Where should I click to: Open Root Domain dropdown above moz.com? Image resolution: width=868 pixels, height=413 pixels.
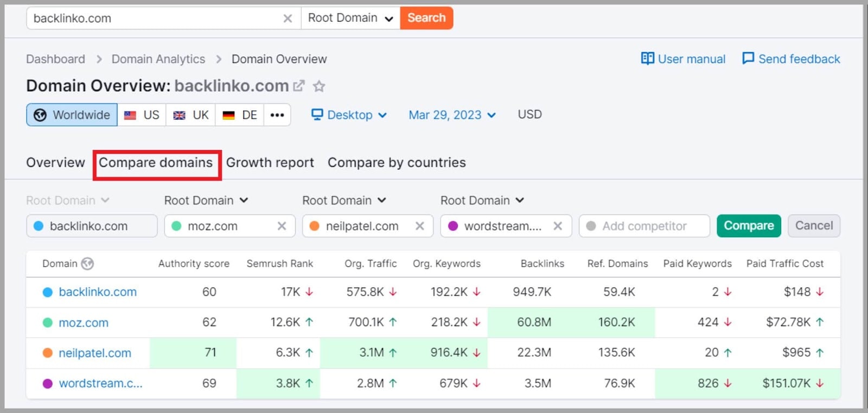click(x=206, y=200)
